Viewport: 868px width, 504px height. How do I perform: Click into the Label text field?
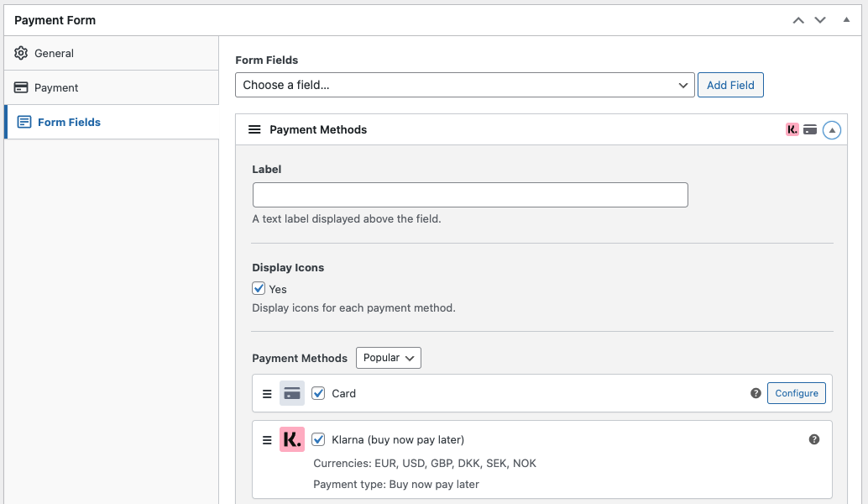click(470, 195)
